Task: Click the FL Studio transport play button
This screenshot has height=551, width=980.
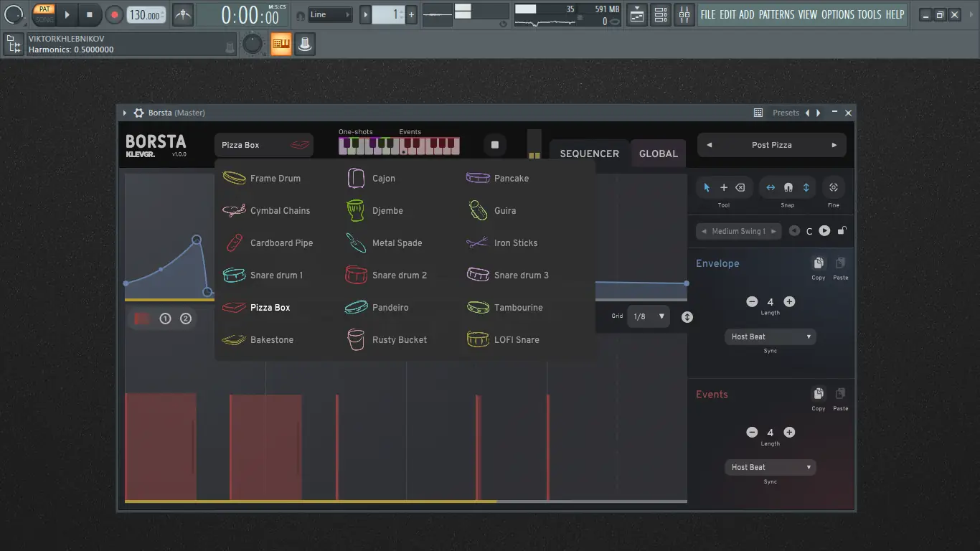Action: coord(67,14)
